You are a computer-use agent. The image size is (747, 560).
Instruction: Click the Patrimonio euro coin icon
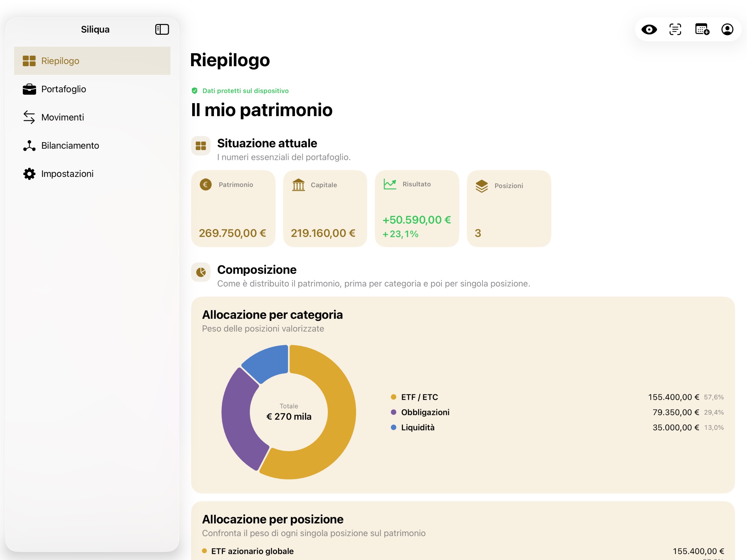pyautogui.click(x=206, y=184)
